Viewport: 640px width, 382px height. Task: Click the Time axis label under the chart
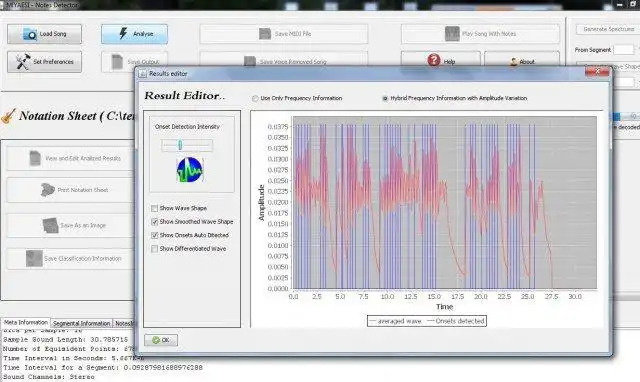[444, 306]
